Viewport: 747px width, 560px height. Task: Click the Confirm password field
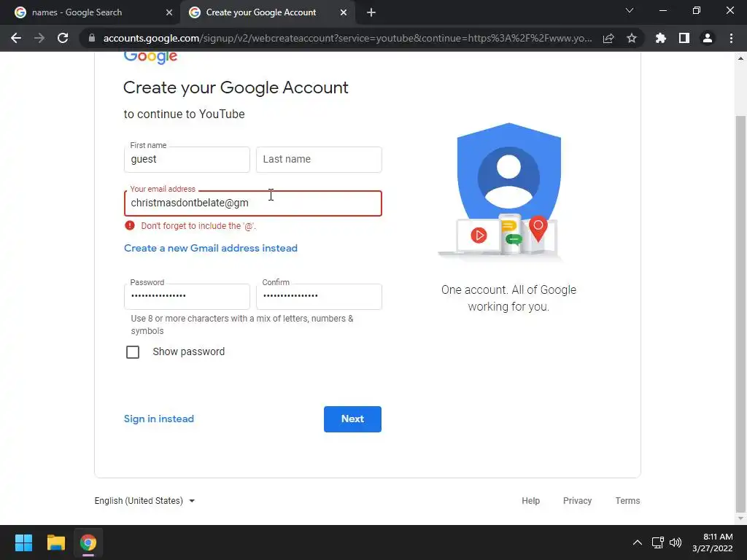coord(319,296)
